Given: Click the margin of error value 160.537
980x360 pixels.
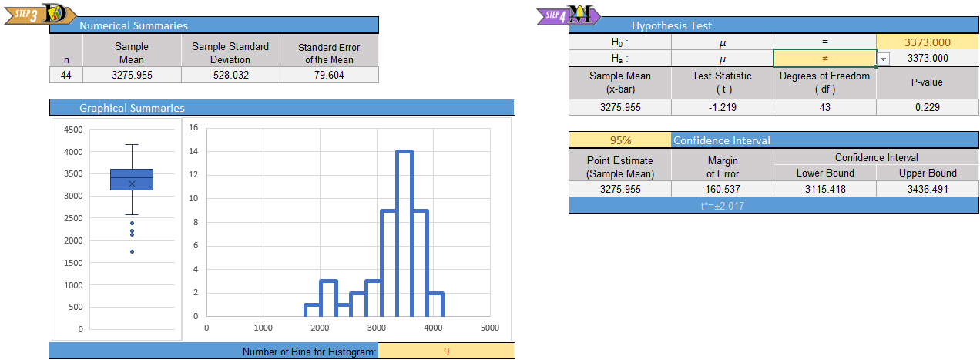Looking at the screenshot, I should coord(723,189).
